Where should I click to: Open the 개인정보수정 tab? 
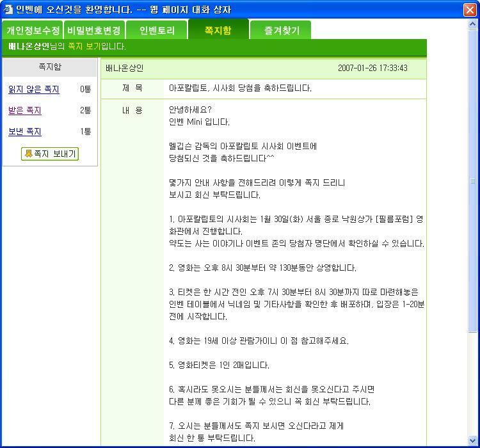click(x=33, y=30)
